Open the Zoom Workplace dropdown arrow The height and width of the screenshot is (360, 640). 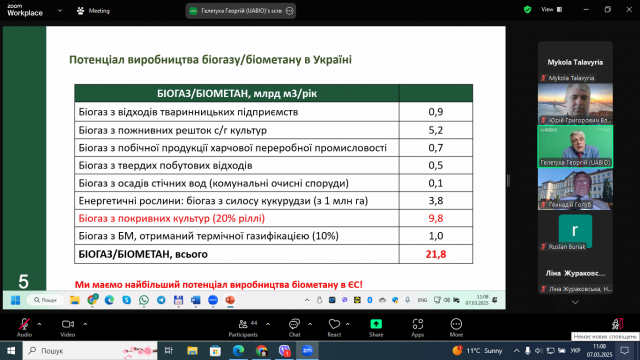(60, 11)
